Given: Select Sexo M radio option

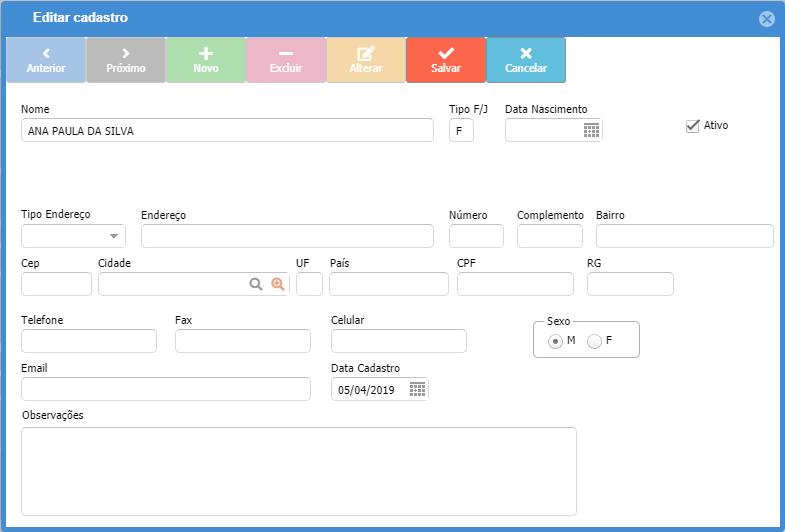Looking at the screenshot, I should click(555, 341).
